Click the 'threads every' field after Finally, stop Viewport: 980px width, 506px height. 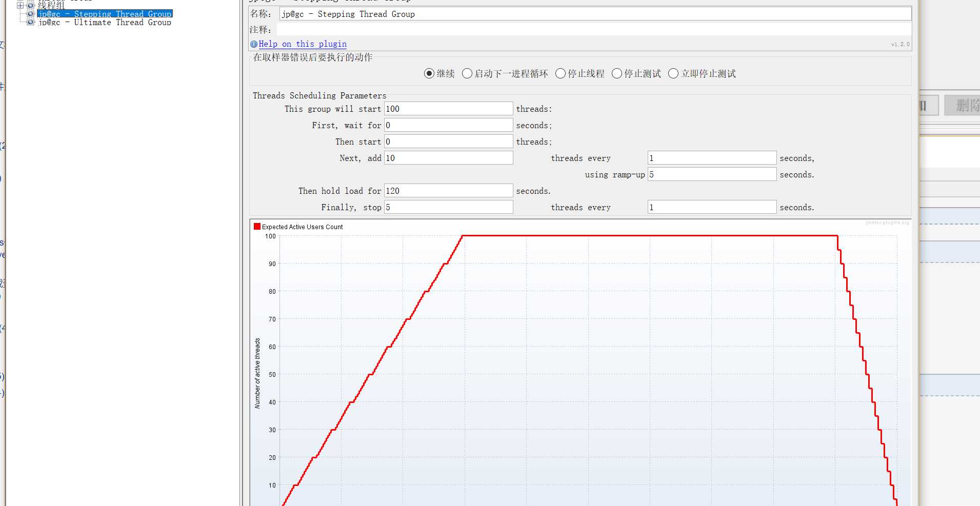coord(712,207)
